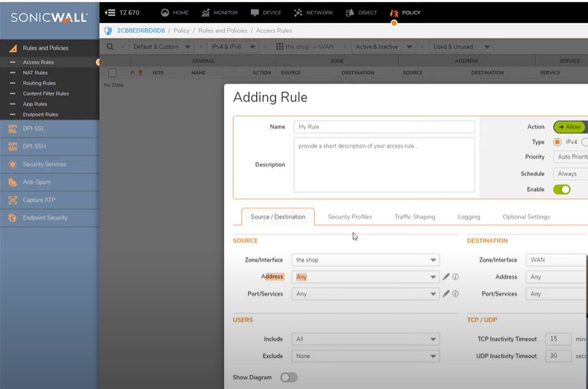Click the search magnifier icon in filter bar
Screen dimensions: 588x389
[x=111, y=47]
